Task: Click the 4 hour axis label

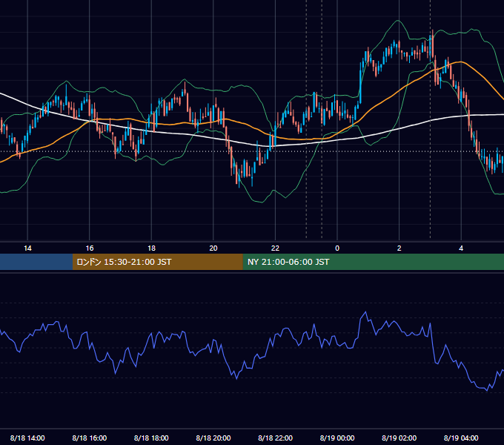Action: 461,248
